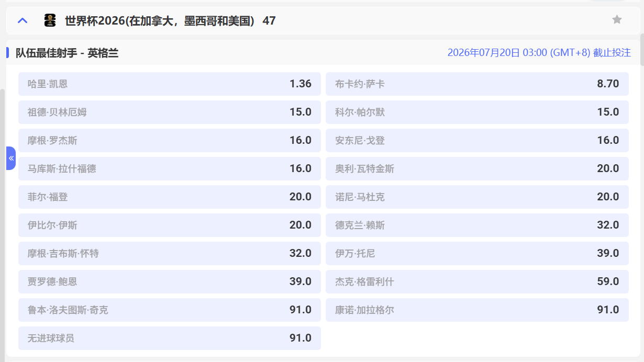The width and height of the screenshot is (644, 362).
Task: Select 安东尼·戈登 at 16.0
Action: point(477,140)
